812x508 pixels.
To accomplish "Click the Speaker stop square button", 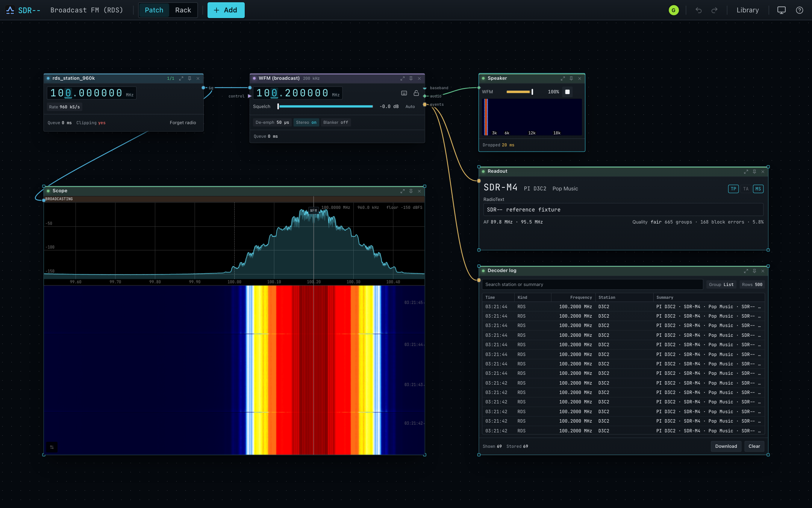I will 567,92.
